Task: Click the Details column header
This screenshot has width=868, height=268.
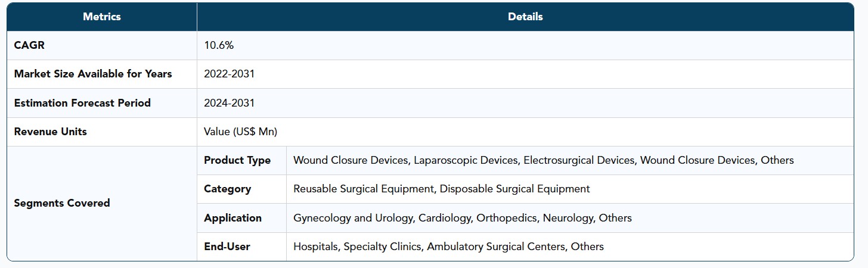Action: [525, 17]
